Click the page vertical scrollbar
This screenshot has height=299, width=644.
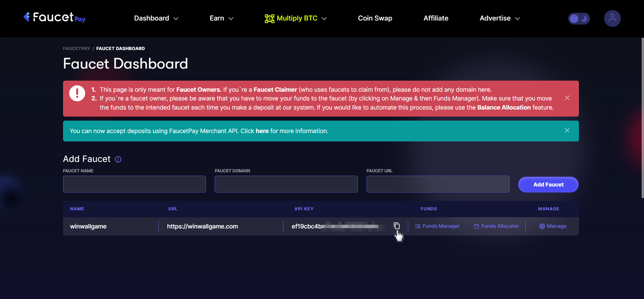click(x=642, y=118)
